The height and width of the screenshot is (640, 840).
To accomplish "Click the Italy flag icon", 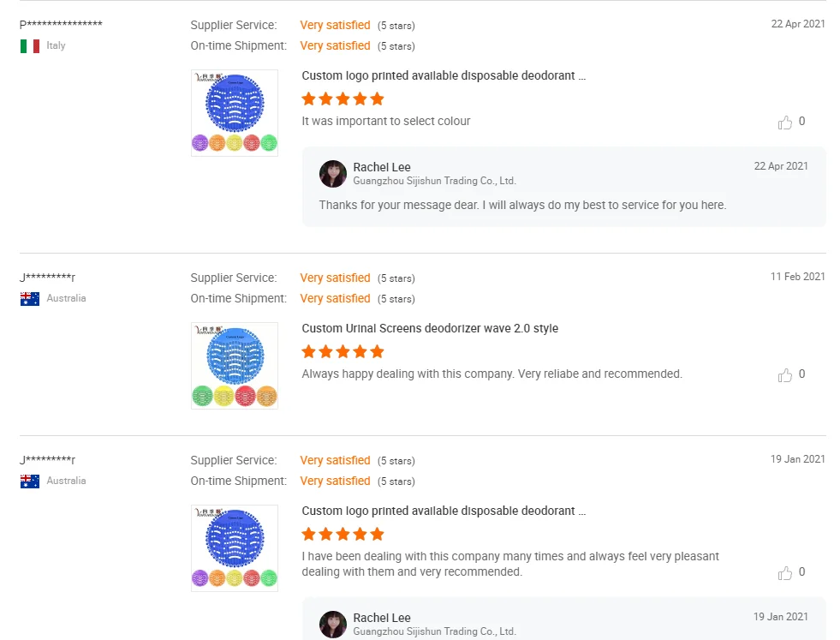I will (30, 46).
